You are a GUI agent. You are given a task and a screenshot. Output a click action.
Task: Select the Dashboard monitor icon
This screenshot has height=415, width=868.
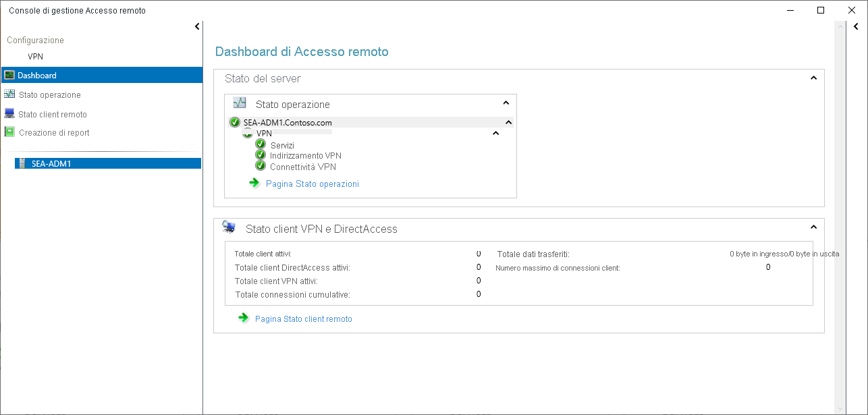(9, 75)
